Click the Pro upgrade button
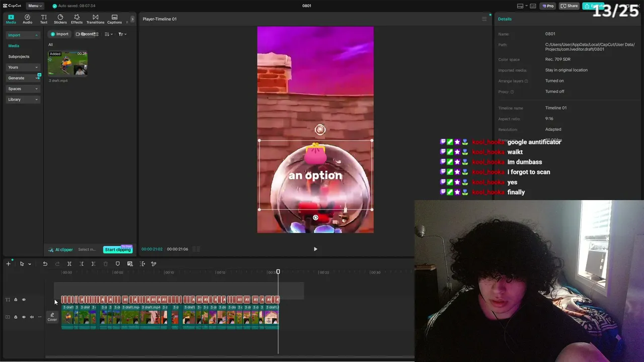Image resolution: width=644 pixels, height=362 pixels. point(548,6)
